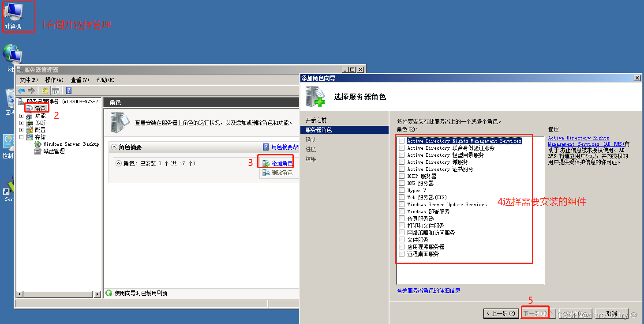Viewport: 644px width, 324px height.
Task: Open 有关服务器角色的详细信息 link
Action: pos(428,290)
